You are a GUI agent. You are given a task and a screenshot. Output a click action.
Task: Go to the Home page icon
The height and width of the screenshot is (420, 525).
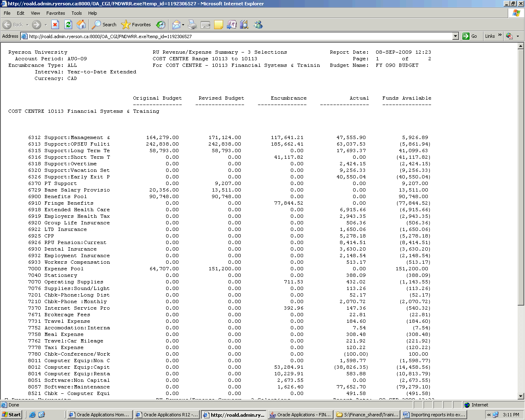[x=81, y=25]
